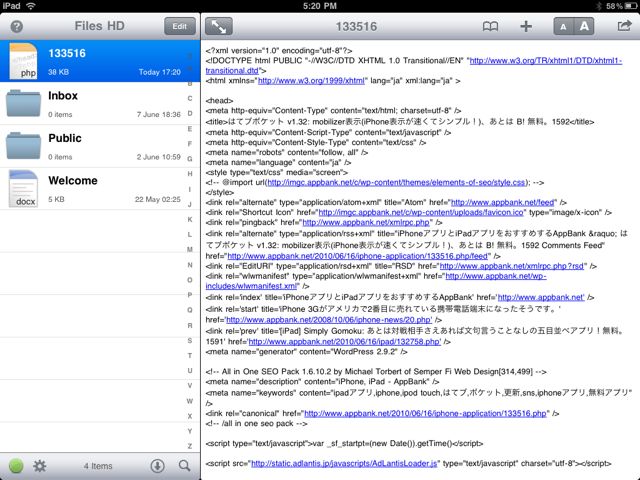Viewport: 640px width, 480px height.
Task: Tap the 2 June 10:59 date
Action: pos(159,157)
